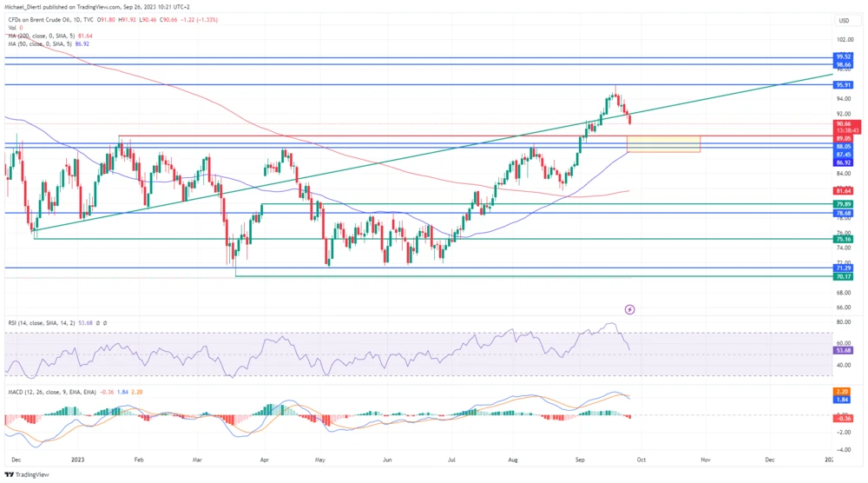Select the yellow highlighted rectangle zone
The image size is (868, 483).
point(662,143)
